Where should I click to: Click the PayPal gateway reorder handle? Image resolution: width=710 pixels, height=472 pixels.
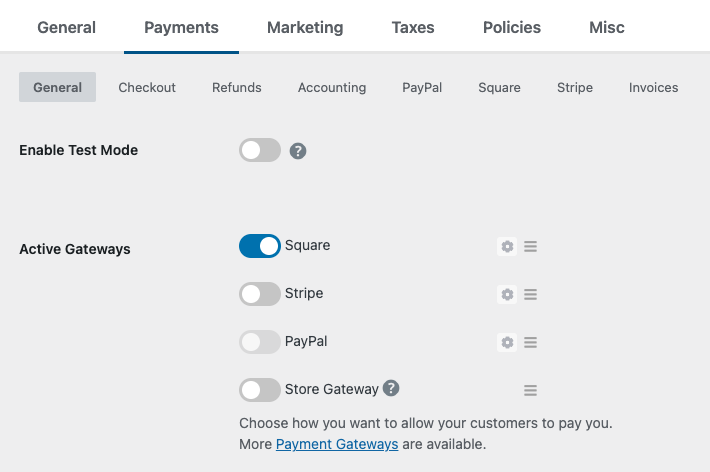point(531,342)
